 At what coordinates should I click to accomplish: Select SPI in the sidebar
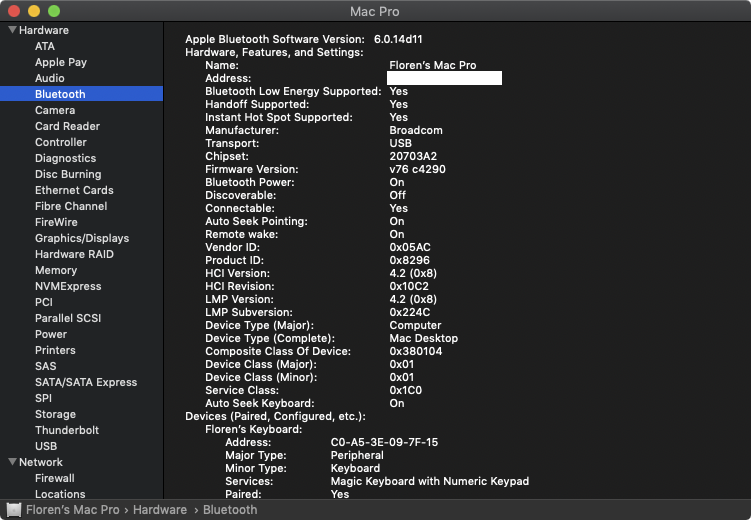pos(43,398)
